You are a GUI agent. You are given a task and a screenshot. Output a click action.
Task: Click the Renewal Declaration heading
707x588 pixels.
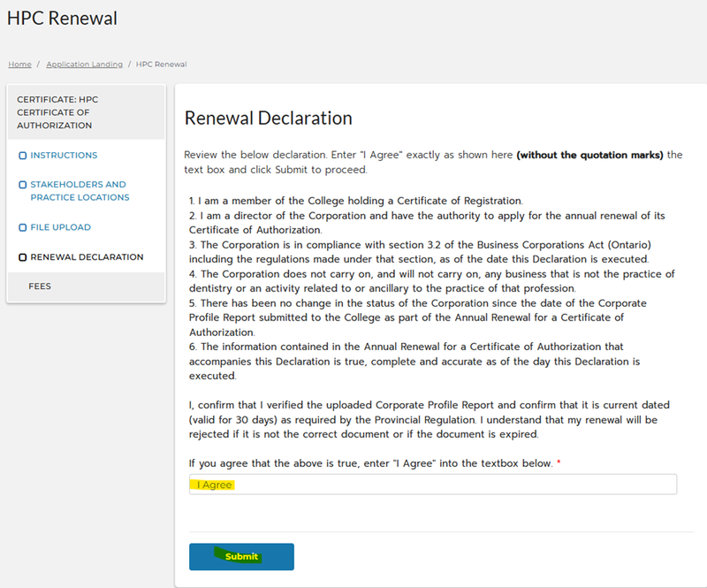pos(269,118)
